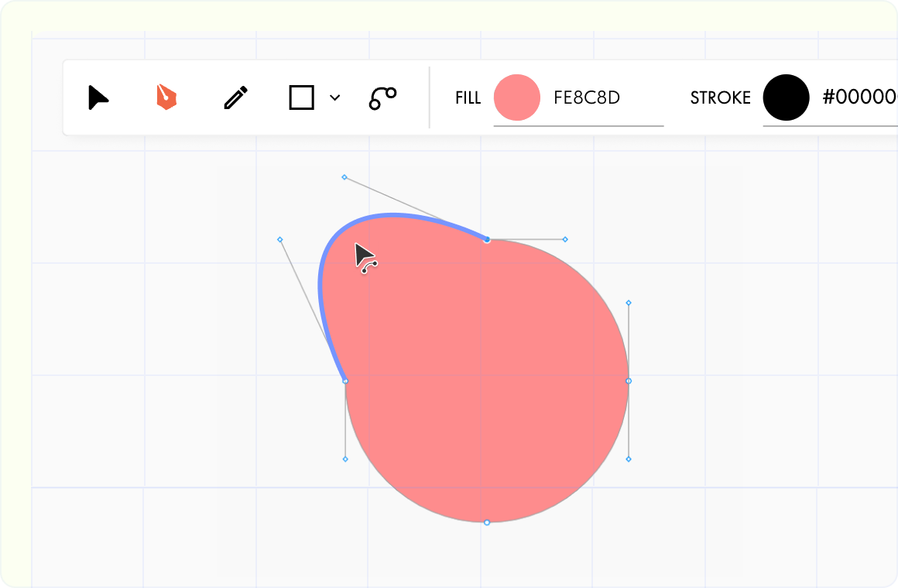Select the top anchor point of the shape
898x588 pixels.
[487, 240]
